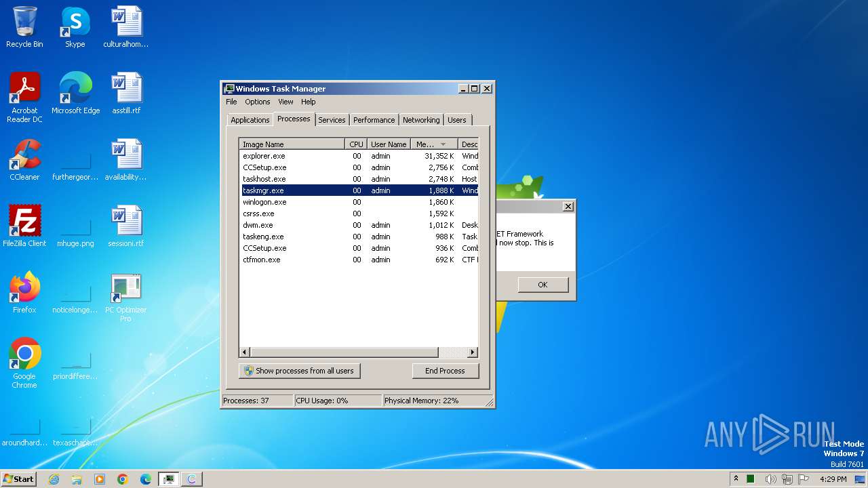868x488 pixels.
Task: Click the network tray icon
Action: pyautogui.click(x=787, y=479)
